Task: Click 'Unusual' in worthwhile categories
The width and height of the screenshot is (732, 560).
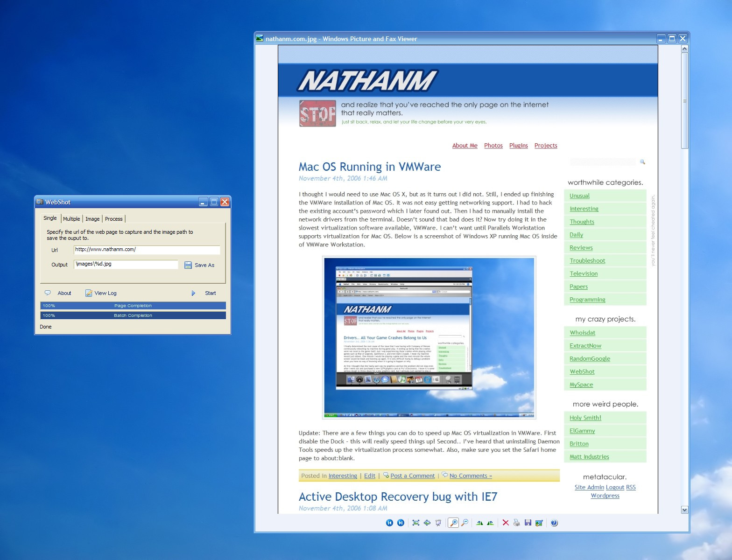Action: click(579, 196)
